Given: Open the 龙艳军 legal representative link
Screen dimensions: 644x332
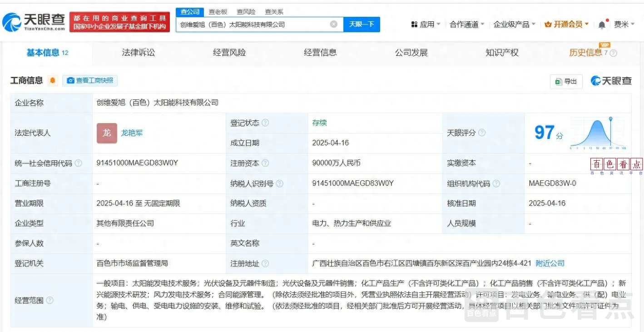Looking at the screenshot, I should click(132, 133).
